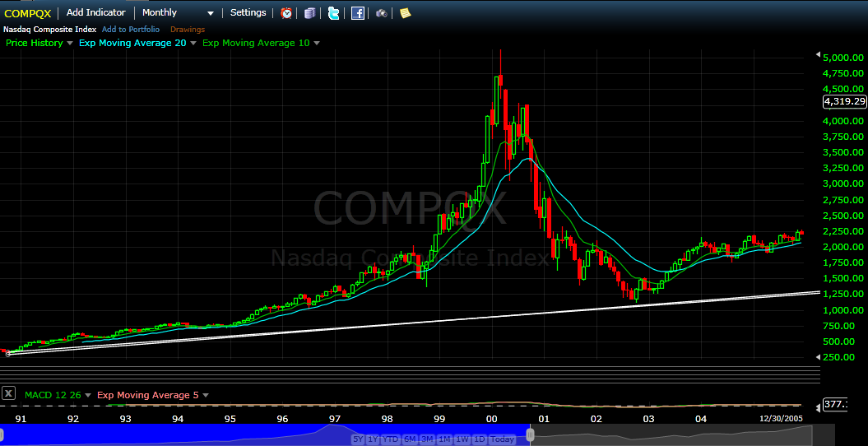Select the 1W range button
Image resolution: width=868 pixels, height=446 pixels.
[x=462, y=439]
